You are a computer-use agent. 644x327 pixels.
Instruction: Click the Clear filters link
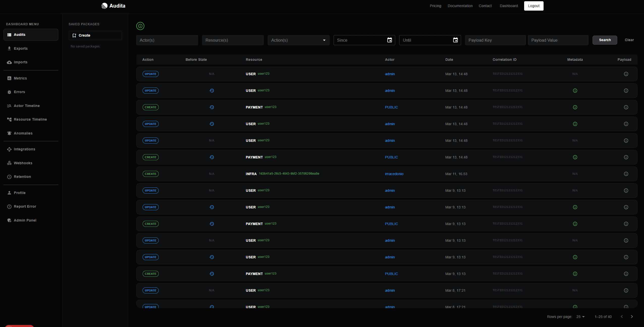coord(629,40)
